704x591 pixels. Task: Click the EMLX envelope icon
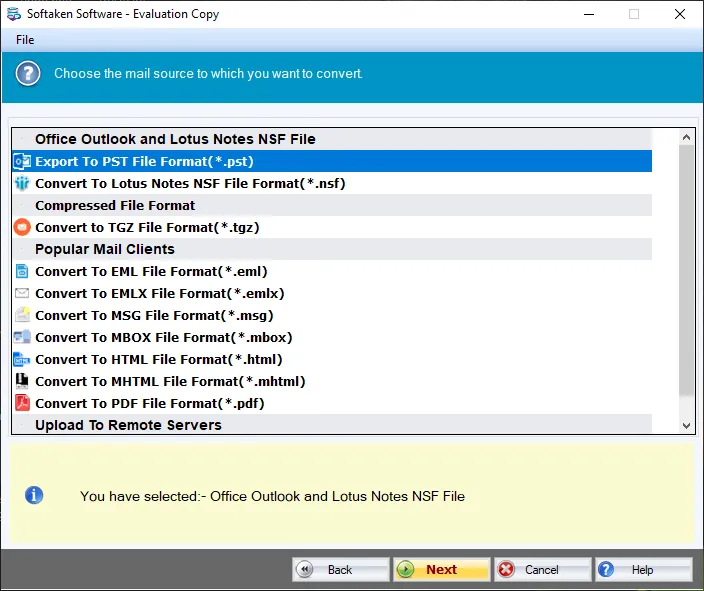click(22, 293)
